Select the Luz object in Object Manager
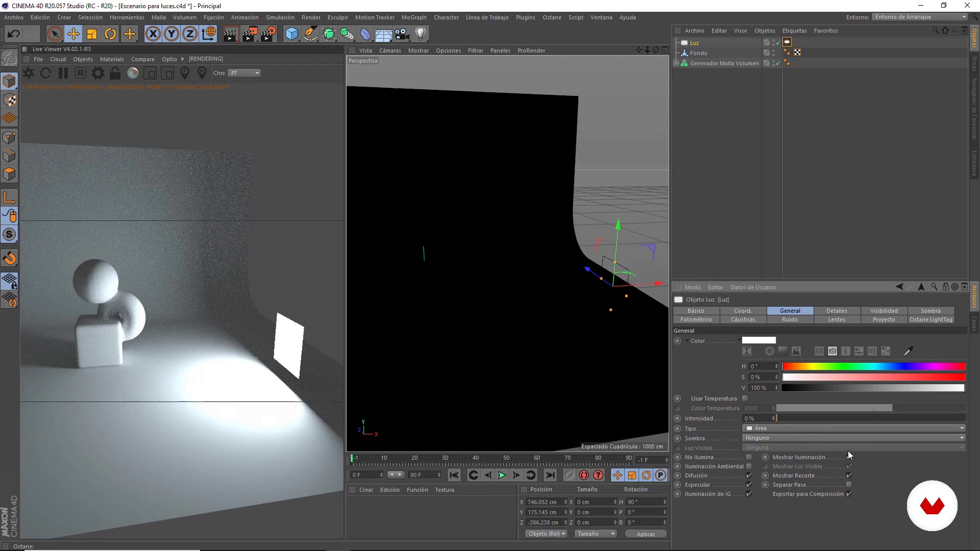The width and height of the screenshot is (980, 551). [694, 43]
